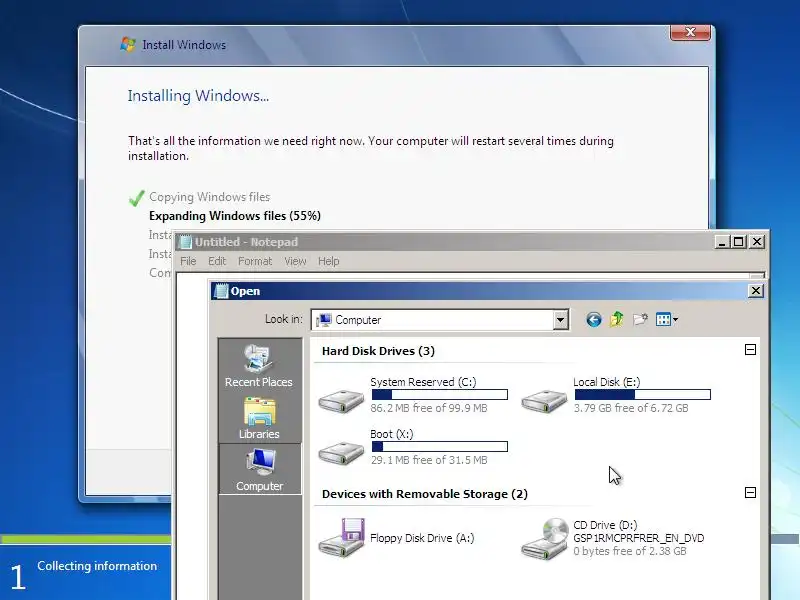Click the Installing Windows... heading
This screenshot has width=800, height=600.
198,96
